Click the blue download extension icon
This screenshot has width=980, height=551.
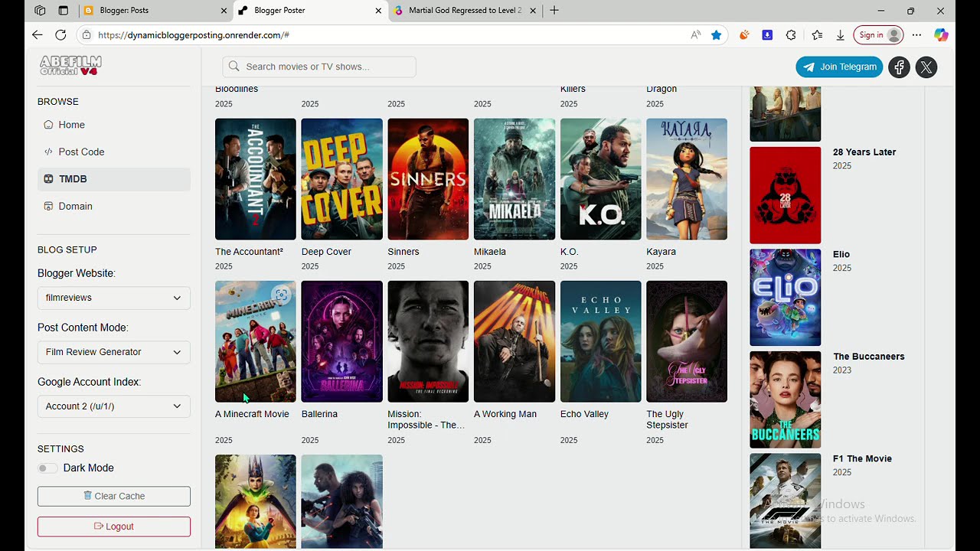(767, 34)
